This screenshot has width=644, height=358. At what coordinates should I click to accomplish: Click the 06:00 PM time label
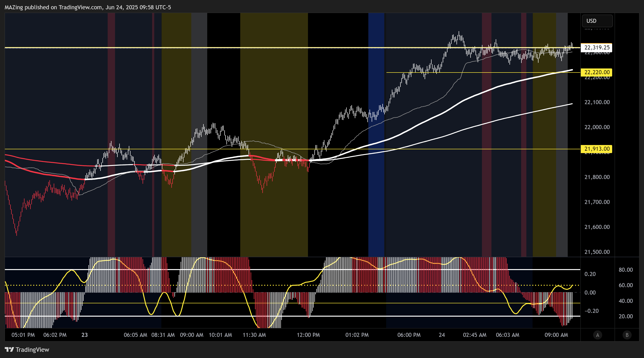click(409, 335)
